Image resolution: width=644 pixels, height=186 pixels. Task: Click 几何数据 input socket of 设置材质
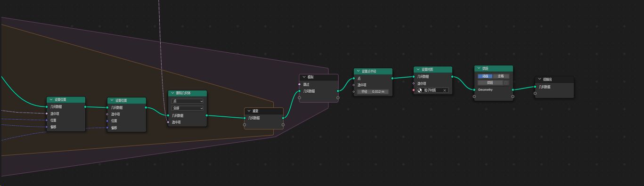(414, 76)
